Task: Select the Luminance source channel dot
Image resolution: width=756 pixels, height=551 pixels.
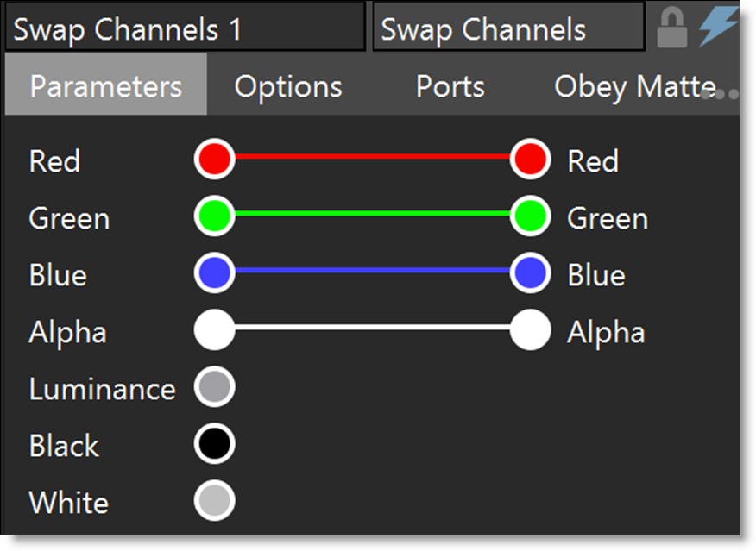Action: click(215, 387)
